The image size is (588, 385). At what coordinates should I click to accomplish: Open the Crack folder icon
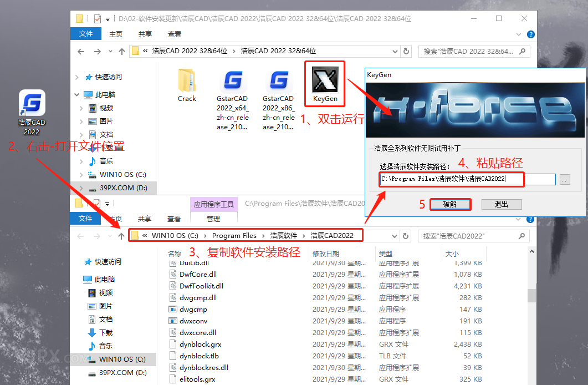[x=187, y=80]
